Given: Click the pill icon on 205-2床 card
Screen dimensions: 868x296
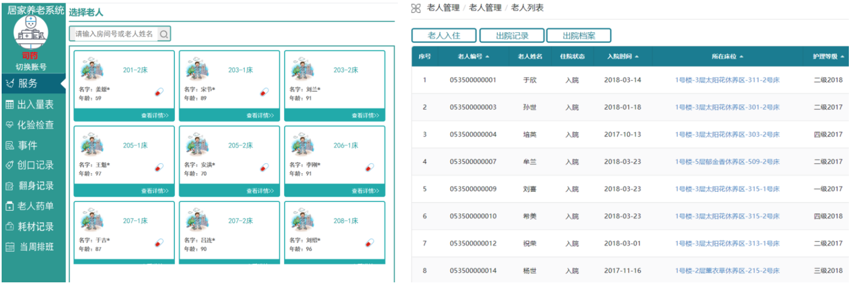Looking at the screenshot, I should pyautogui.click(x=265, y=167).
